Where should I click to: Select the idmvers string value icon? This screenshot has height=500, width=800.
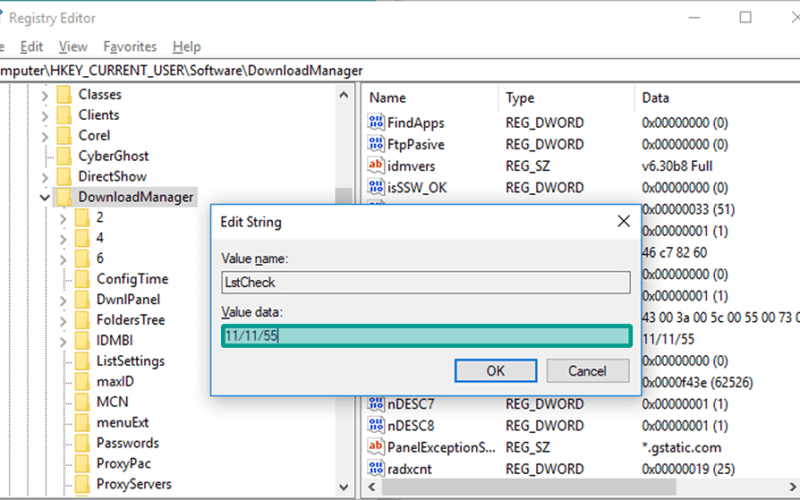tap(376, 165)
